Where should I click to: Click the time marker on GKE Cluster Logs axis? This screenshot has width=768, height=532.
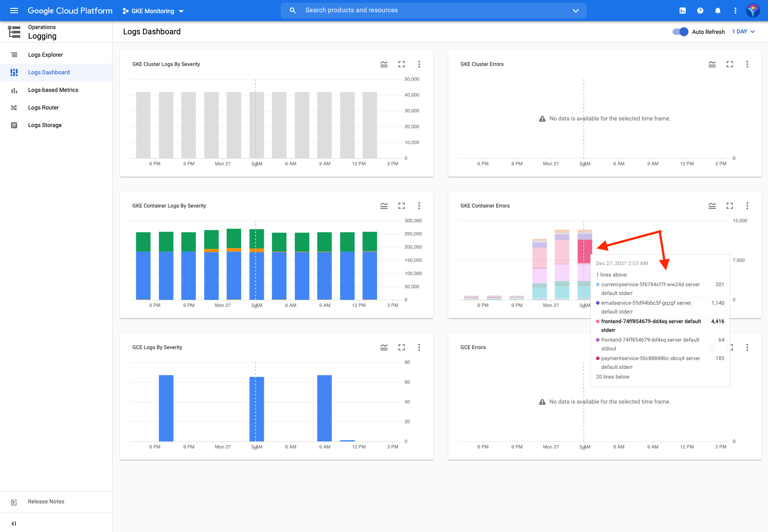pyautogui.click(x=256, y=164)
